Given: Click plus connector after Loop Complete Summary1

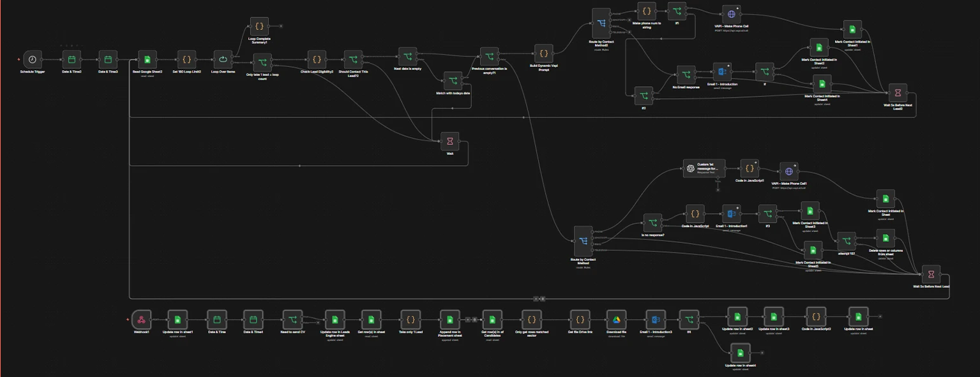Looking at the screenshot, I should (x=281, y=27).
